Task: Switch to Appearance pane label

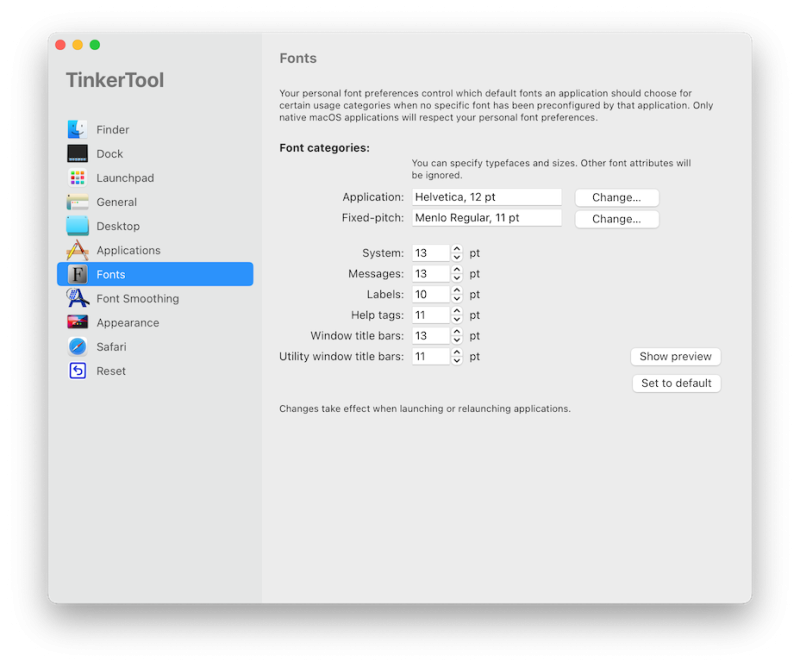Action: (128, 323)
